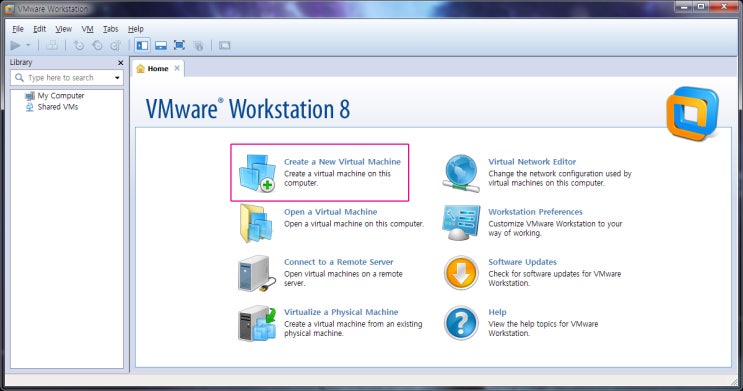This screenshot has width=743, height=391.
Task: Click the Connect to a Remote Server icon
Action: pyautogui.click(x=256, y=273)
